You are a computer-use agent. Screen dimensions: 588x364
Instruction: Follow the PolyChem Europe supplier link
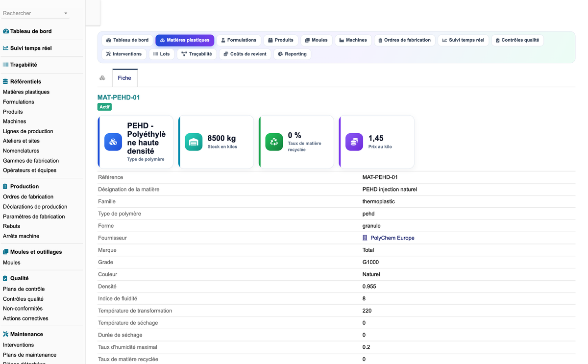pos(392,238)
